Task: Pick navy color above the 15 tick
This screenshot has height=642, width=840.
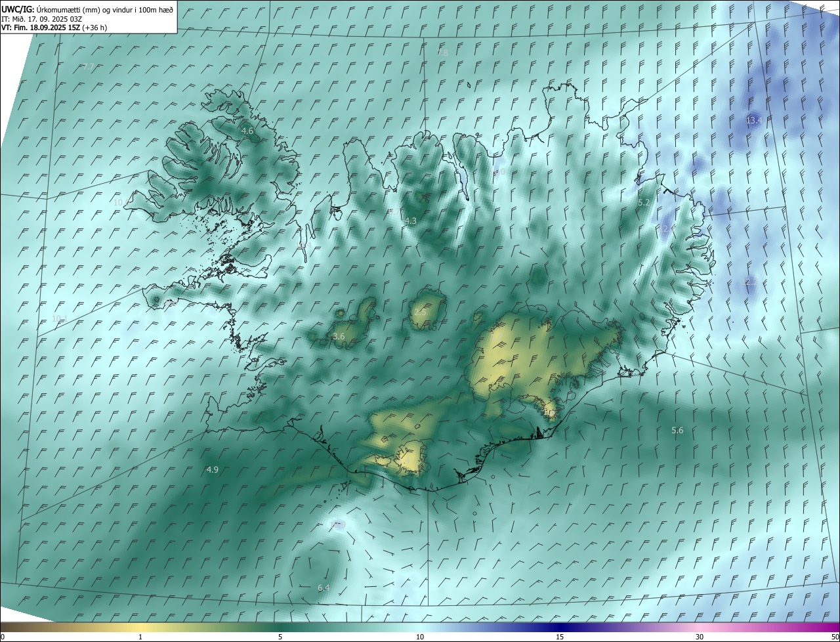Action: coord(560,627)
